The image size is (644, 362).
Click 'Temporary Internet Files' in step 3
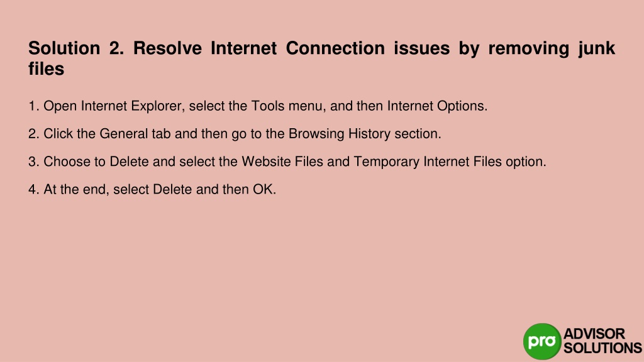(x=428, y=162)
